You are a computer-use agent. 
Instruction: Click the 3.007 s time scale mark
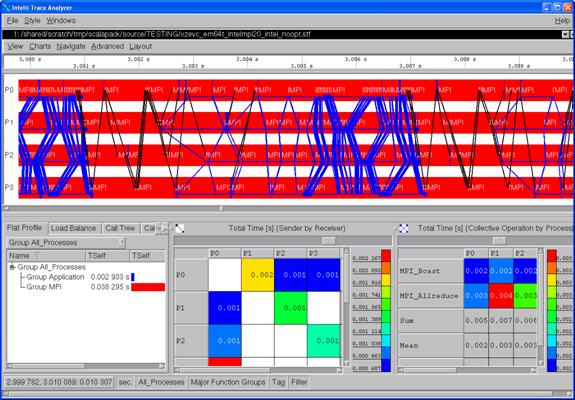410,66
